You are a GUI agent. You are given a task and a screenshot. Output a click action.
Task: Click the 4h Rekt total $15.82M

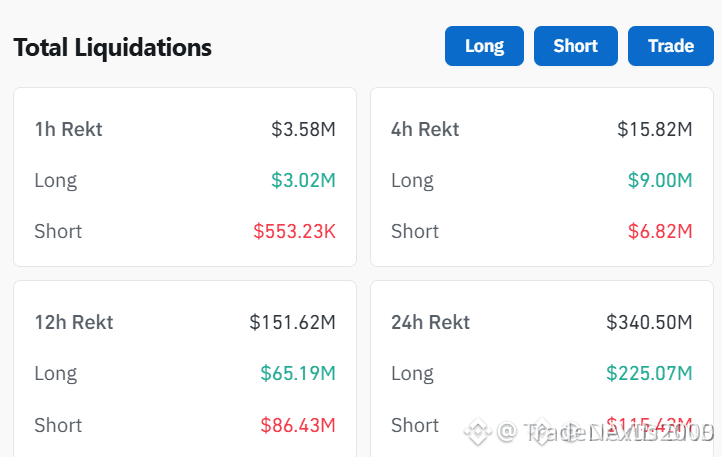tap(655, 129)
